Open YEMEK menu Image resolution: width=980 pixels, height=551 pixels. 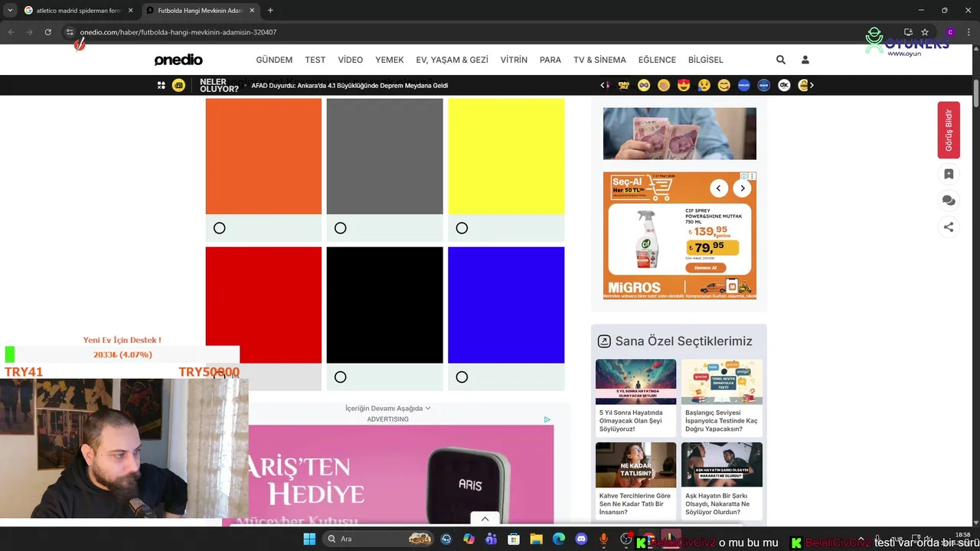pyautogui.click(x=390, y=60)
